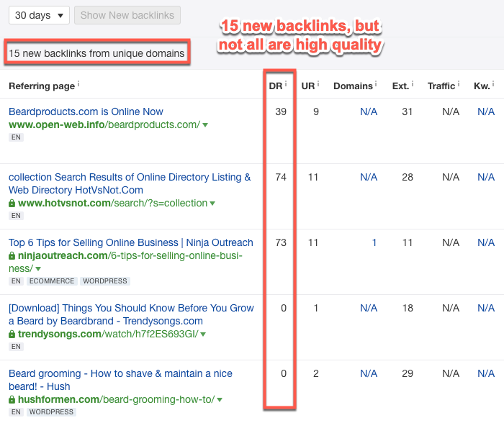
Task: Click the Show New backlinks button
Action: tap(127, 15)
